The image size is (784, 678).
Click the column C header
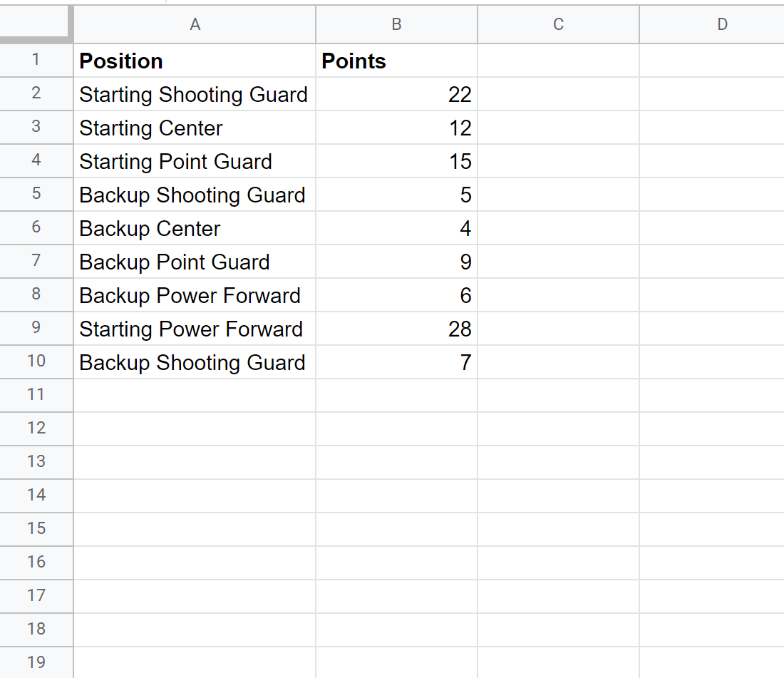click(x=558, y=25)
